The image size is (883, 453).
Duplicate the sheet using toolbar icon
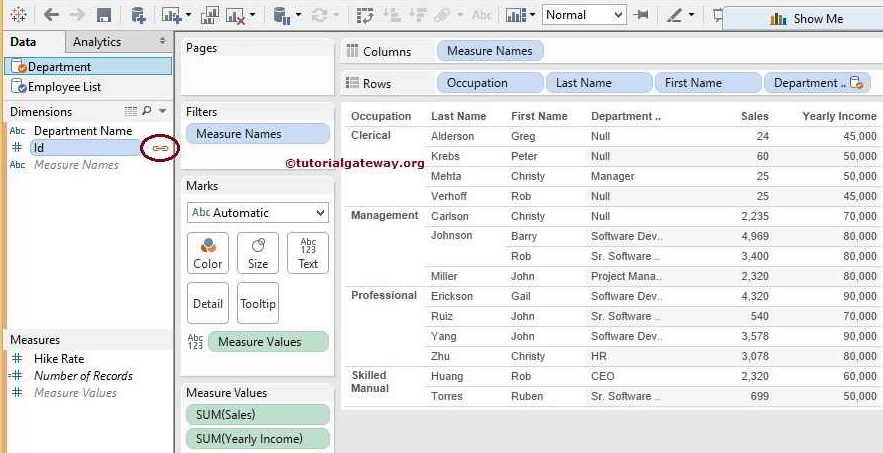point(209,15)
